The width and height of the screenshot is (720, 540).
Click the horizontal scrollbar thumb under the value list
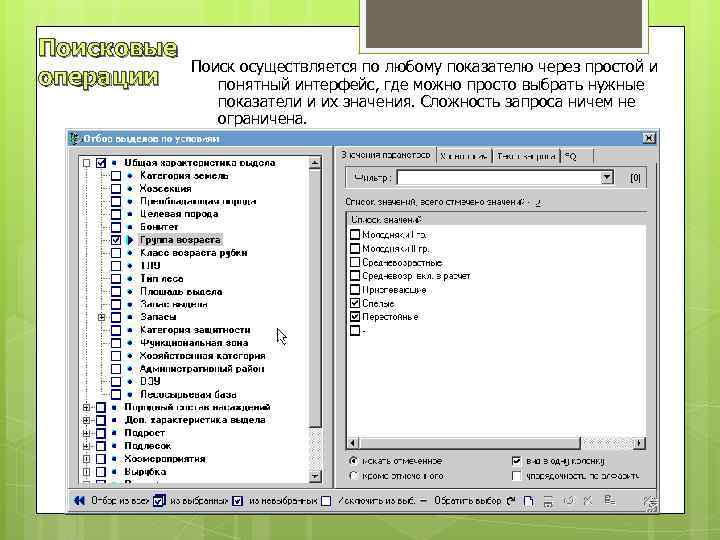pyautogui.click(x=469, y=443)
